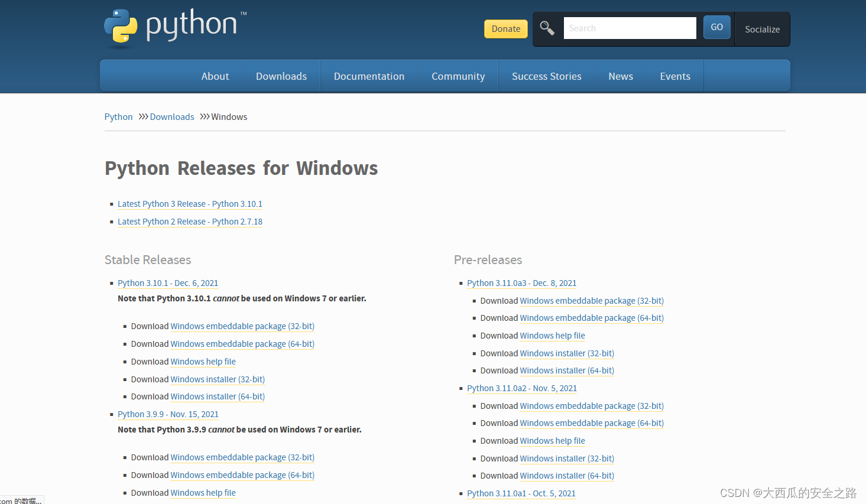The width and height of the screenshot is (866, 504).
Task: Open the Success Stories page
Action: click(x=546, y=76)
